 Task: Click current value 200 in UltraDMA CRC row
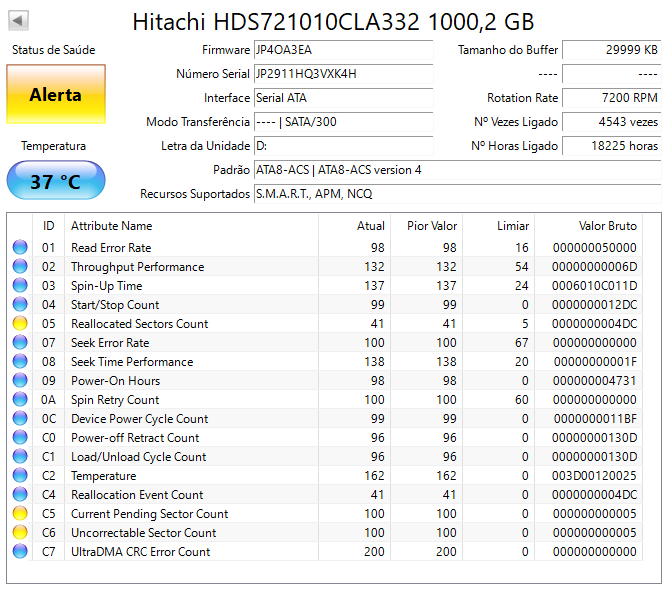374,552
